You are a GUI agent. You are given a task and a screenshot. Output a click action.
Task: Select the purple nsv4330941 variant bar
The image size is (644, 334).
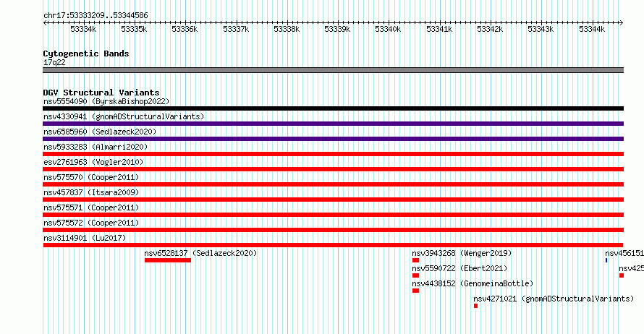point(333,124)
